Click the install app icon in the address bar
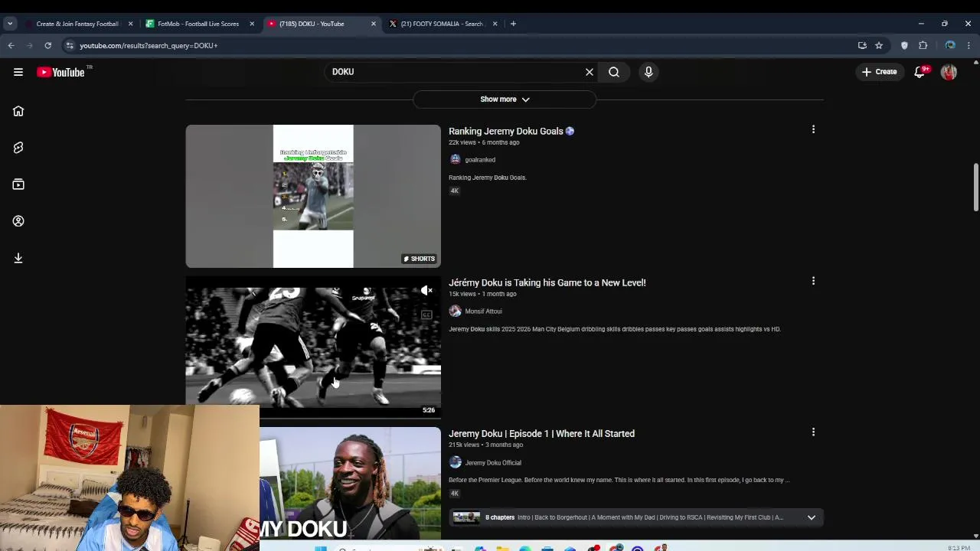 coord(862,45)
